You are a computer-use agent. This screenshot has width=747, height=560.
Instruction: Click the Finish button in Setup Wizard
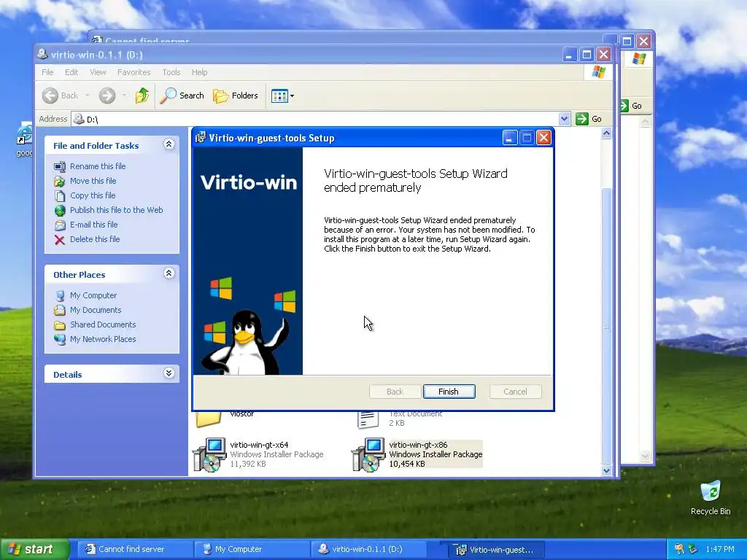tap(449, 392)
